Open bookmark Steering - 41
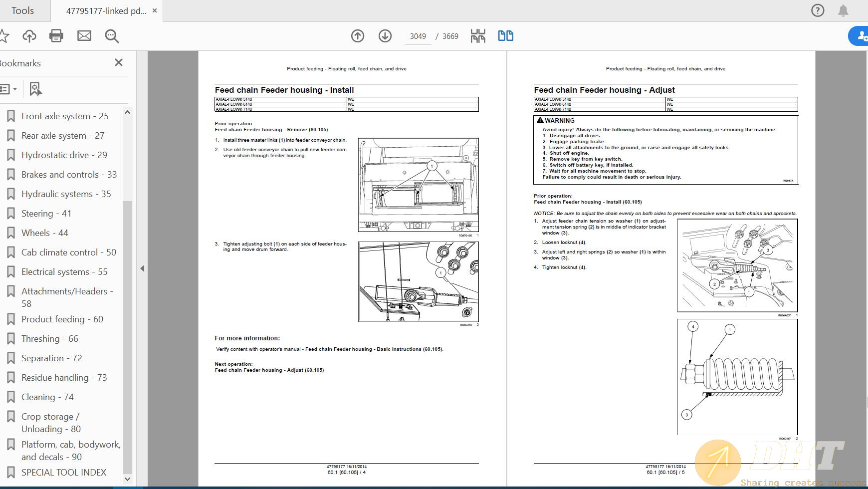868x489 pixels. 46,214
